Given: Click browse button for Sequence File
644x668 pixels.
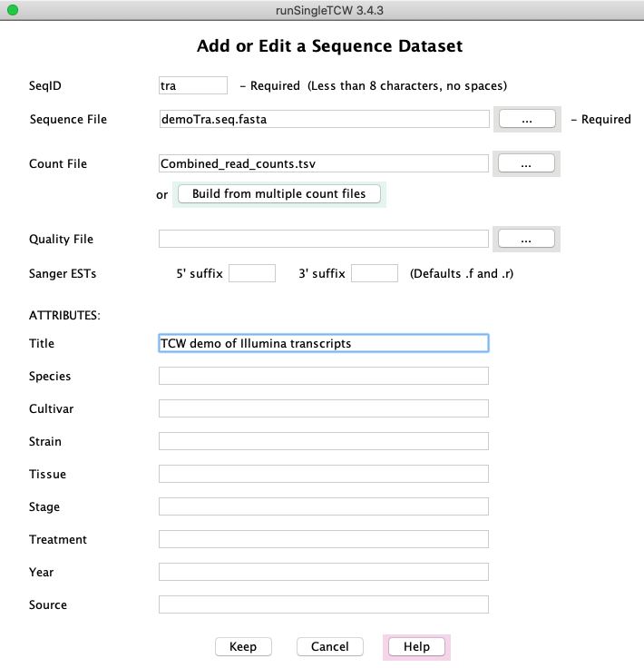Looking at the screenshot, I should (526, 119).
